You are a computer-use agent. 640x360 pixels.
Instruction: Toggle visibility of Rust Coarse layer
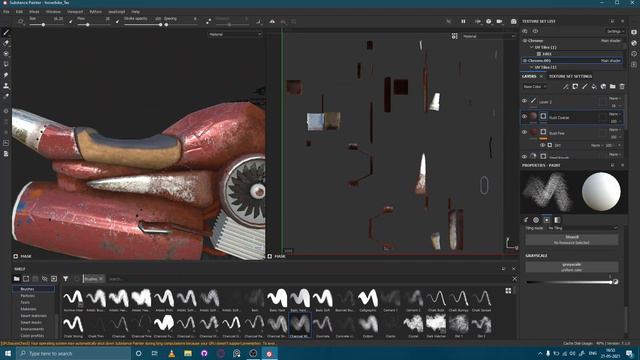(x=524, y=117)
